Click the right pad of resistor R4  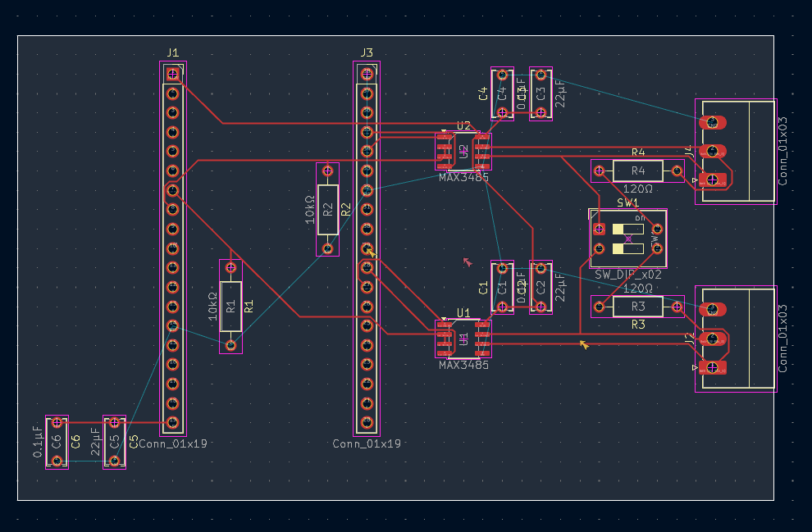coord(677,171)
